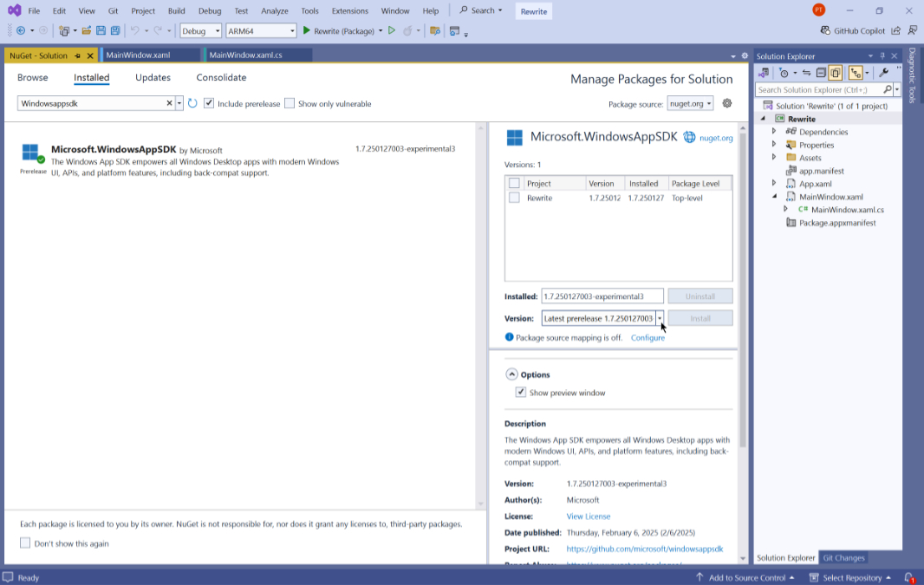Refresh the package list
Screen dimensions: 924x585
pyautogui.click(x=192, y=103)
